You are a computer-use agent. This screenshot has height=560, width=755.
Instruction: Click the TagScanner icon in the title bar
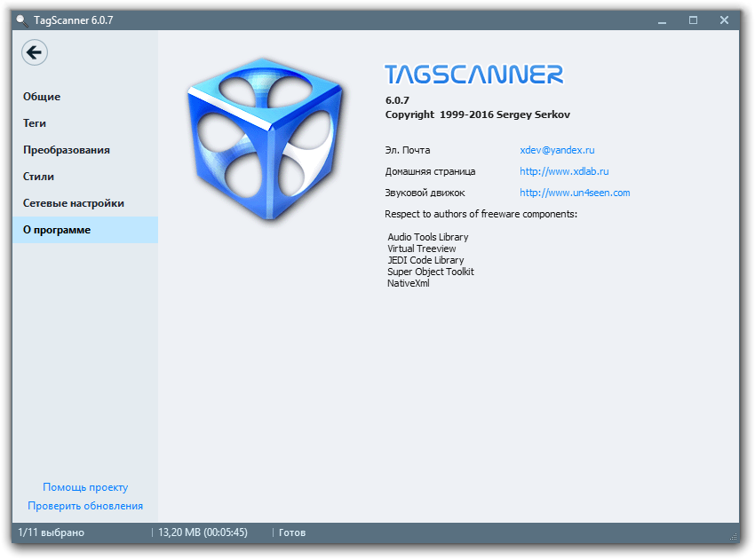pyautogui.click(x=20, y=20)
